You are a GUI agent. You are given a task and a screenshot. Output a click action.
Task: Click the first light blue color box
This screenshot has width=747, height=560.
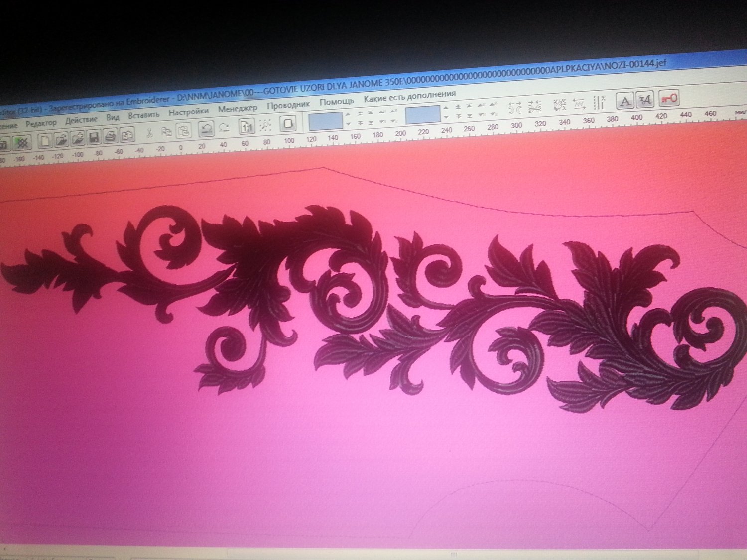pyautogui.click(x=326, y=121)
